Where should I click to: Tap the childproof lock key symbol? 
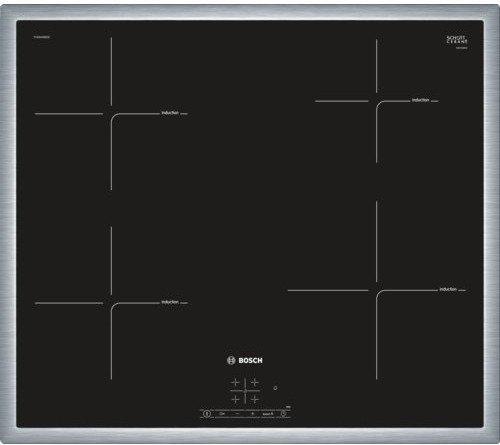pos(222,414)
